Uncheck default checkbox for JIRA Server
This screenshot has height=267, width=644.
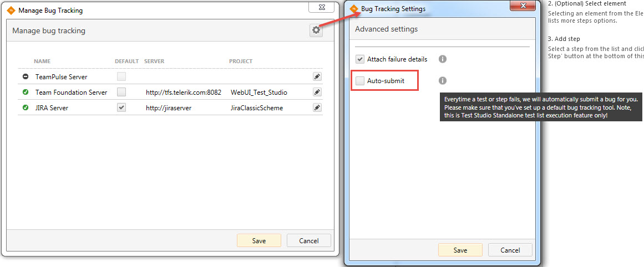(x=121, y=108)
